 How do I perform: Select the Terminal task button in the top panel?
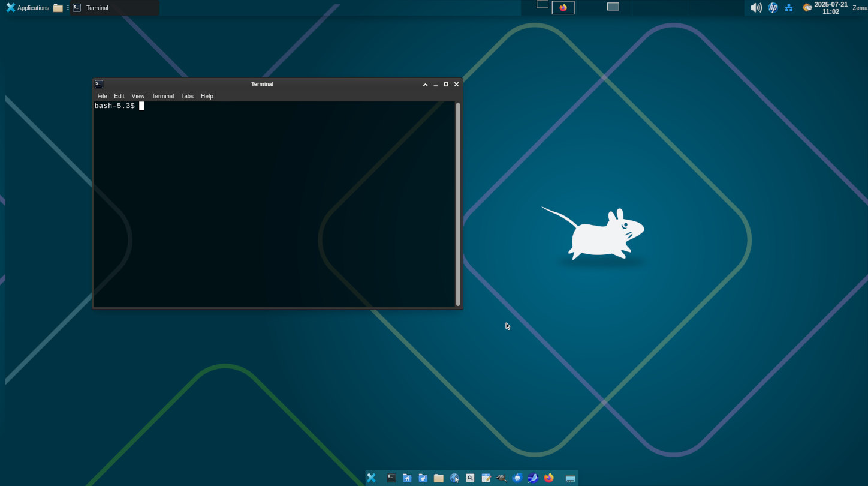(x=114, y=8)
